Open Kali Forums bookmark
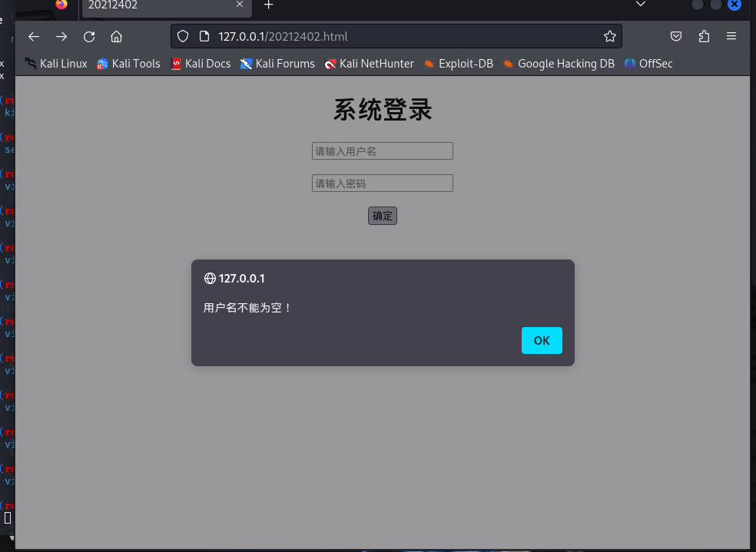Screen dimensions: 756x552 point(277,64)
